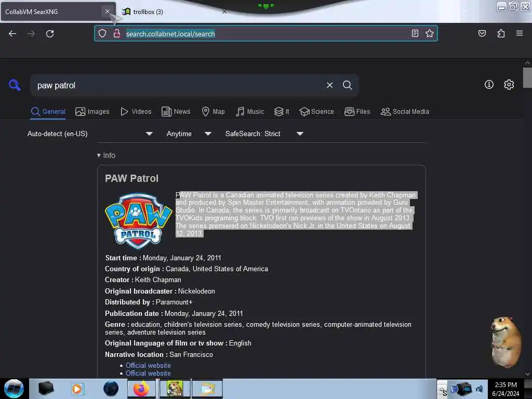
Task: Close the CollabVM SearXNG tab
Action: (107, 11)
